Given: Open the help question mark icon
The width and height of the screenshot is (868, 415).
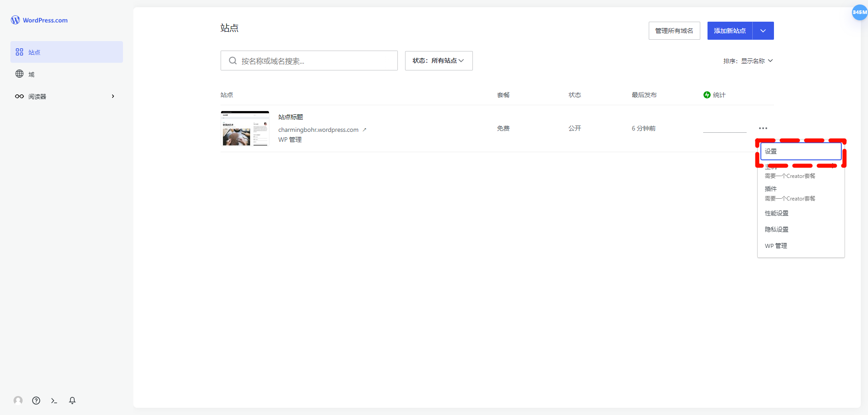Looking at the screenshot, I should pyautogui.click(x=36, y=401).
